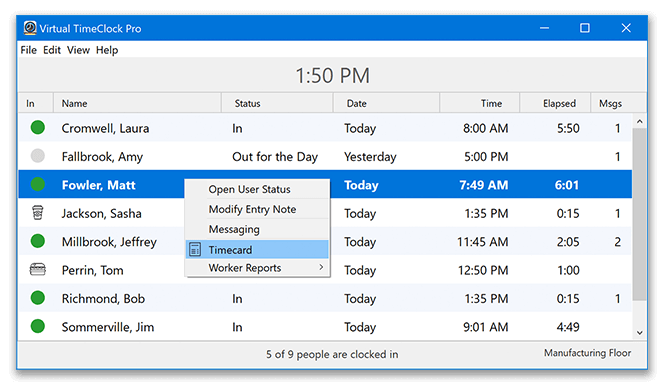Maximize the Virtual TimeClock Pro window
Viewport: 665px width, 382px height.
tap(585, 28)
